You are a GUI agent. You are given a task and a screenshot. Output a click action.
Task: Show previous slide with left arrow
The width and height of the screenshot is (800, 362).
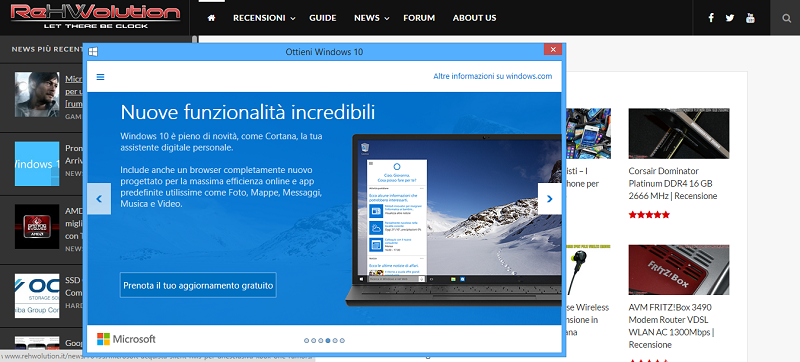[x=99, y=199]
